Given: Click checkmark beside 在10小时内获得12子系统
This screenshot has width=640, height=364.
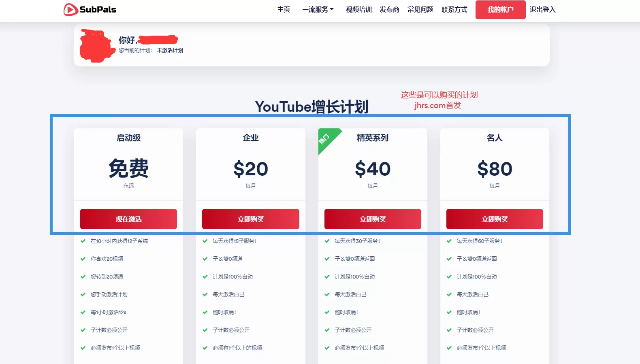Looking at the screenshot, I should (x=83, y=241).
